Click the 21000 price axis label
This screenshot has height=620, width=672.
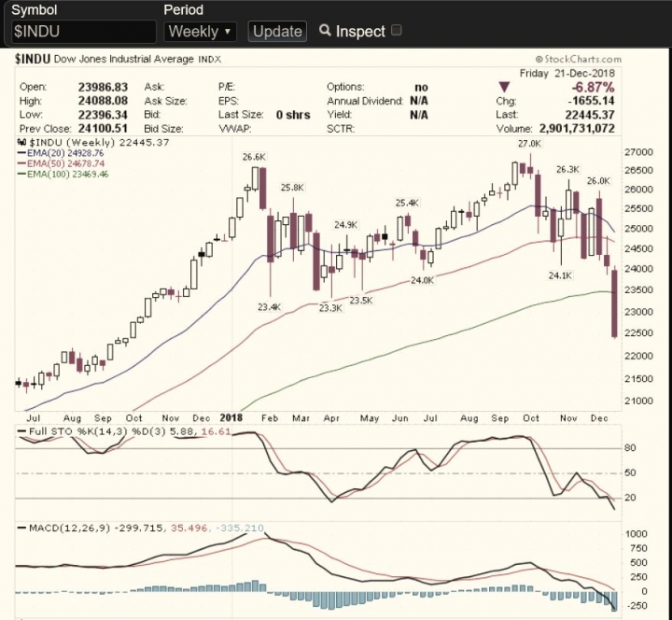[638, 401]
